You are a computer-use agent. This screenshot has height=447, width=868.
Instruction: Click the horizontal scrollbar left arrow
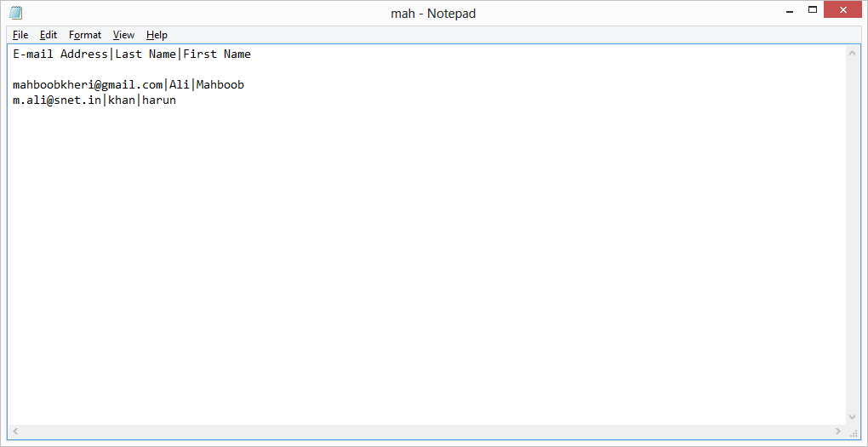[15, 431]
